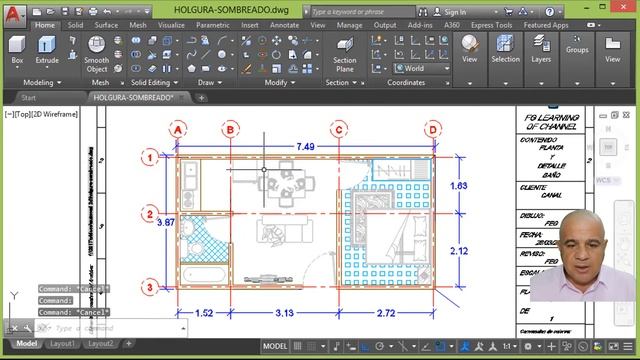This screenshot has width=640, height=360.
Task: Click the solid Union icon in Solid Editing
Action: (136, 40)
